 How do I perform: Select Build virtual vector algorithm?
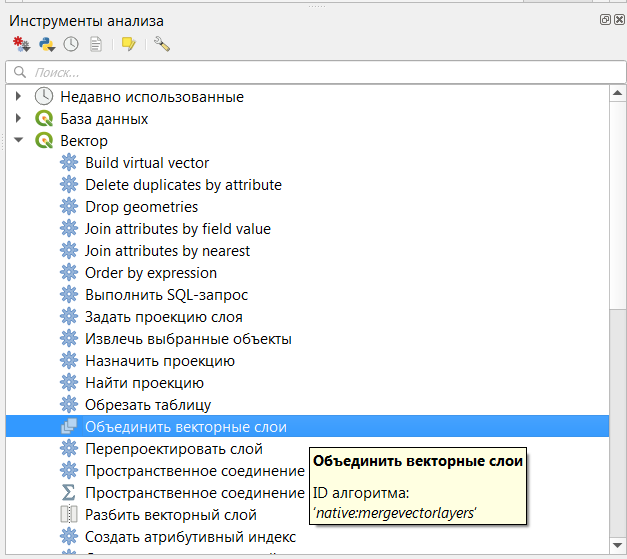coord(147,163)
